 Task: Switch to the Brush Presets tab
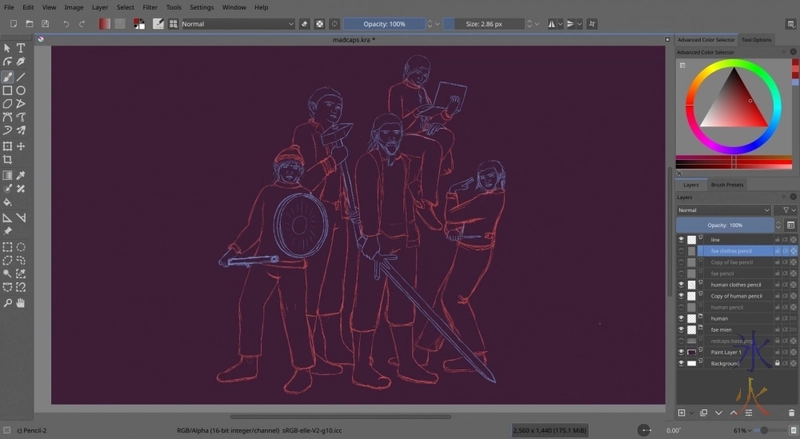coord(725,185)
